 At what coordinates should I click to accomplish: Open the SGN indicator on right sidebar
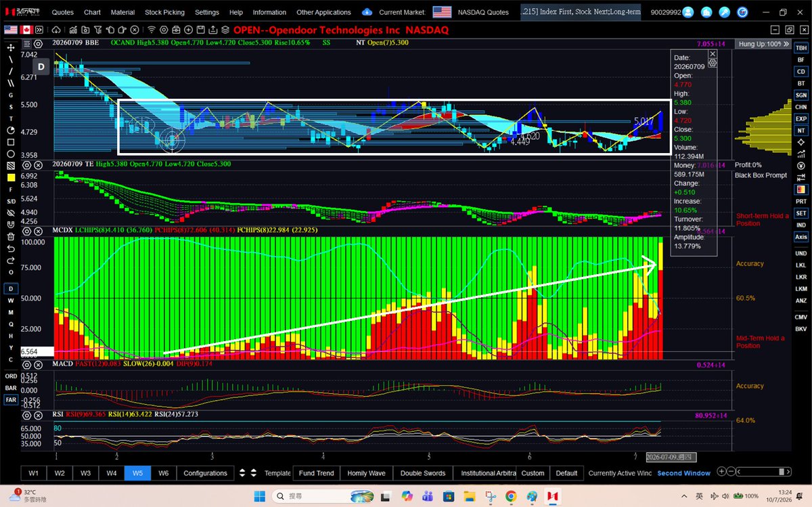click(801, 95)
